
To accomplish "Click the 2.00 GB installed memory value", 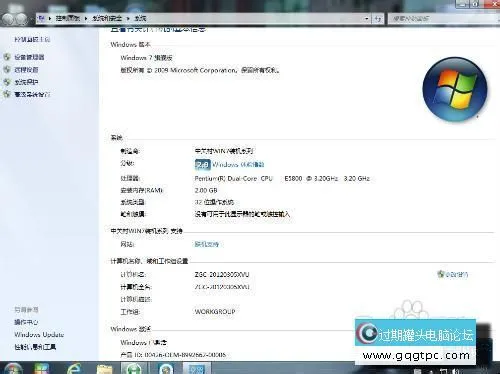I will (x=206, y=190).
